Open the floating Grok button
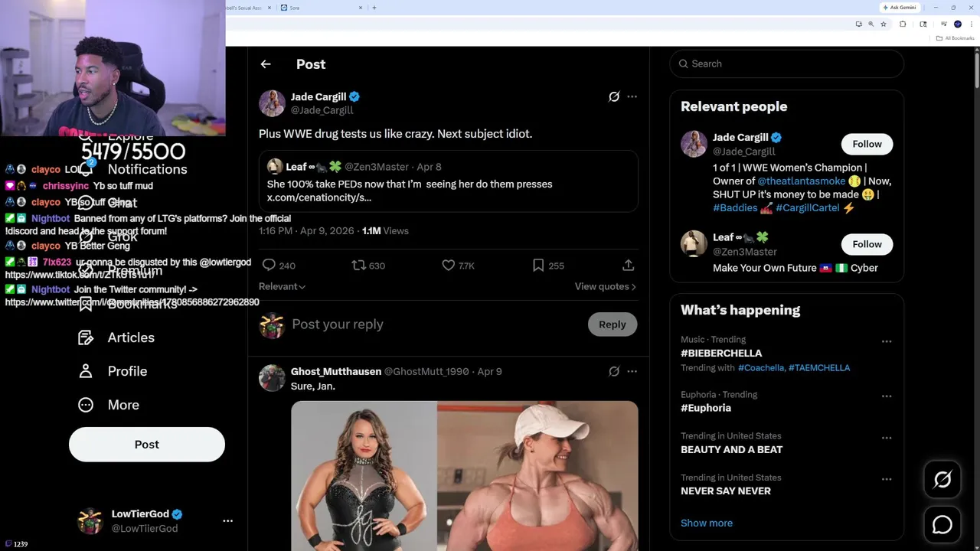 point(942,479)
